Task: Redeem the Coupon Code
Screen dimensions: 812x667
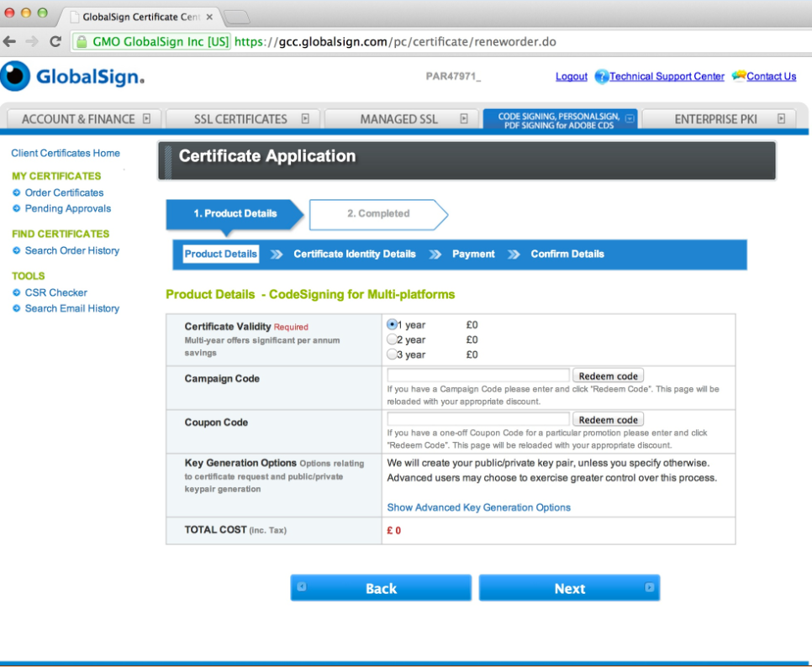Action: tap(608, 419)
